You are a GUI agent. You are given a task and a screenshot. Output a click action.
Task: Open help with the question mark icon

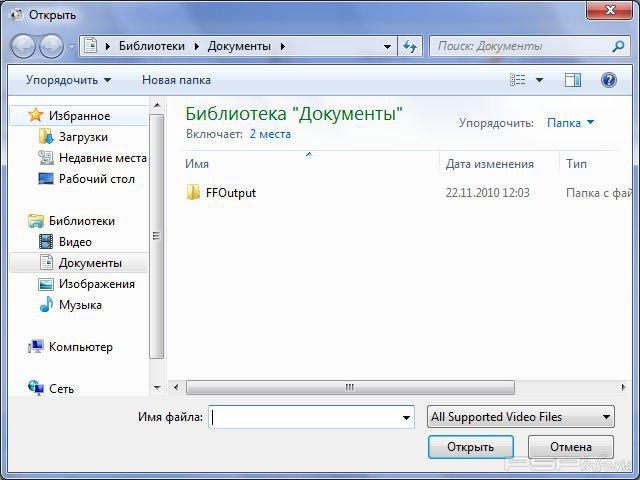[x=609, y=80]
